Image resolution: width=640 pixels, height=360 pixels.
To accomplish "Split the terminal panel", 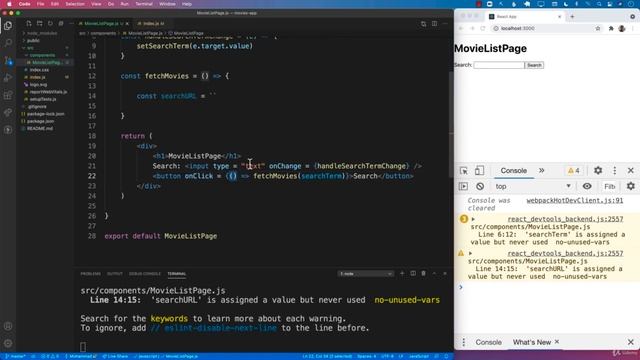I will click(413, 273).
